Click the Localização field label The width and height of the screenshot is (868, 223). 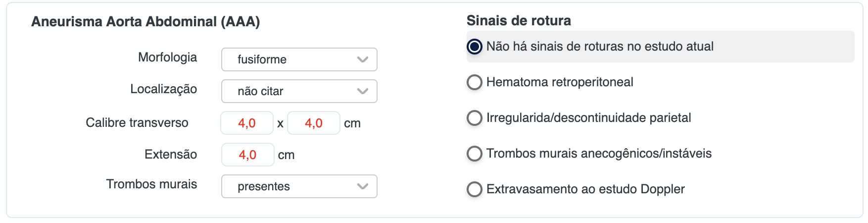click(163, 89)
